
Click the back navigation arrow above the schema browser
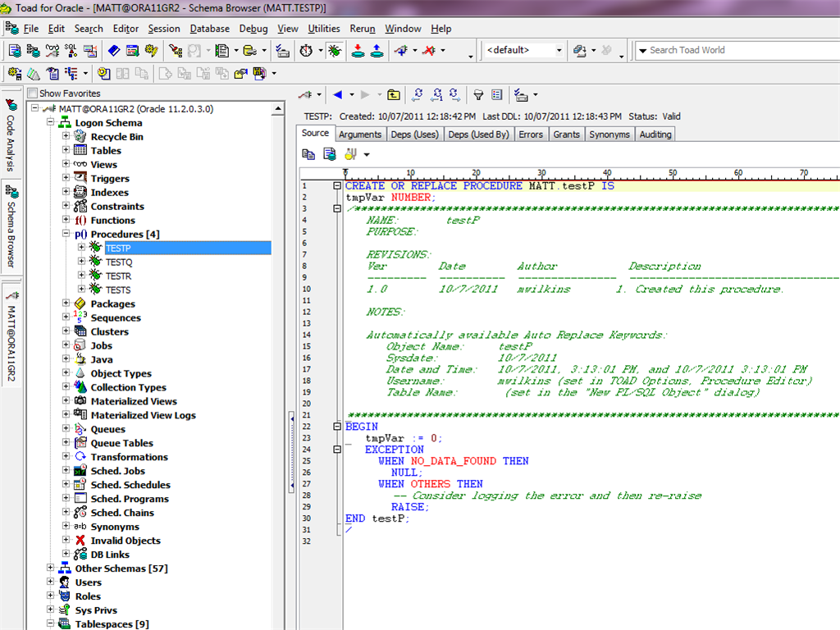(x=338, y=94)
